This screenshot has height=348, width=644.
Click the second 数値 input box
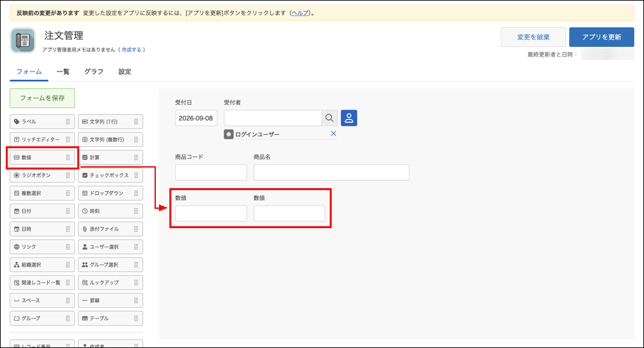click(x=290, y=214)
